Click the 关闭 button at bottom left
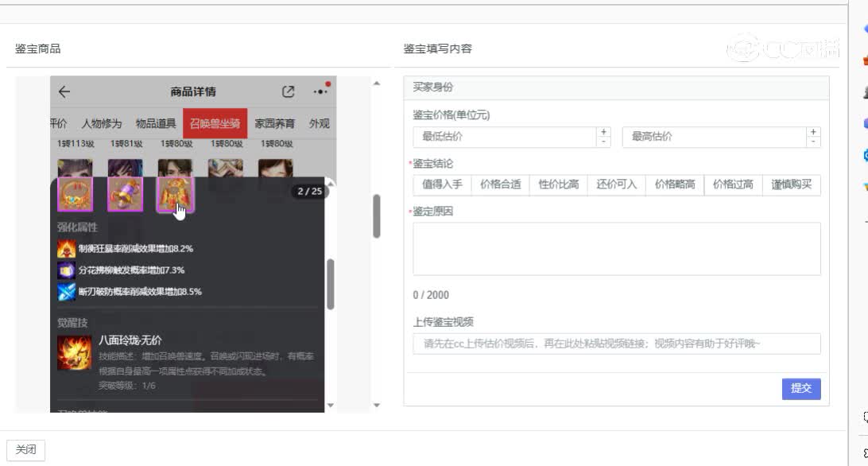 (26, 449)
